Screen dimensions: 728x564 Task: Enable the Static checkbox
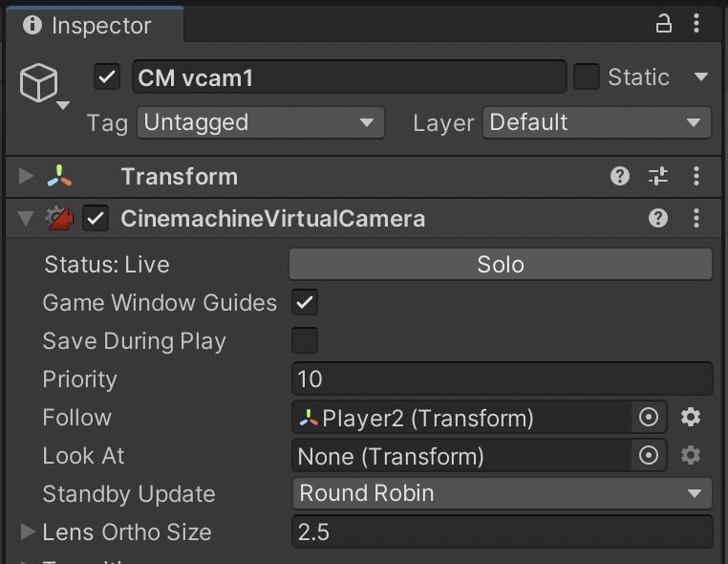point(587,77)
